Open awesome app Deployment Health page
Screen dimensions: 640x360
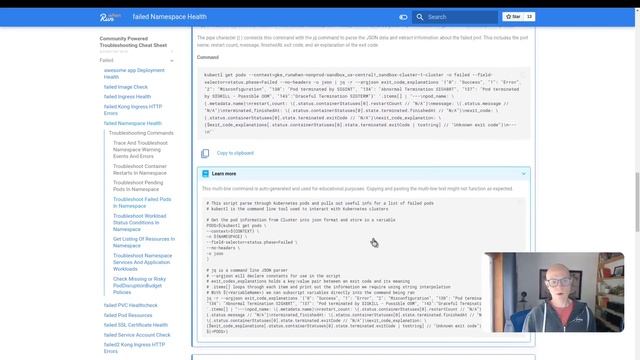134,73
